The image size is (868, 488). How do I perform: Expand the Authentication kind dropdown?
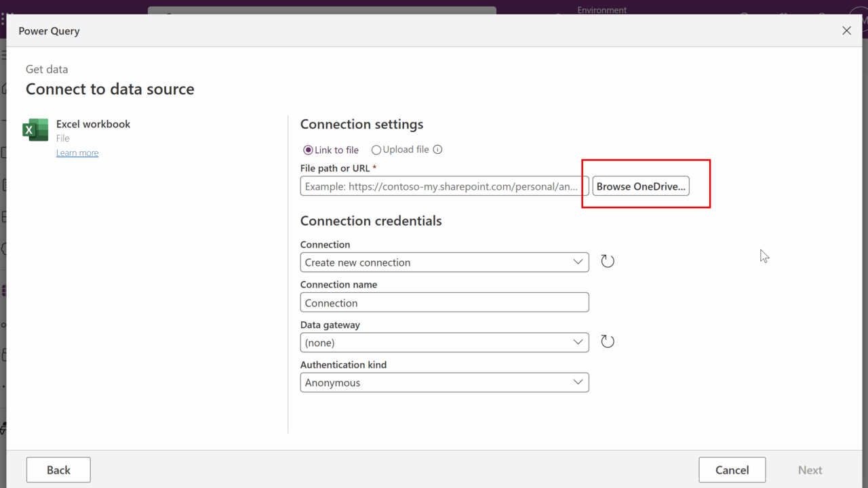444,382
